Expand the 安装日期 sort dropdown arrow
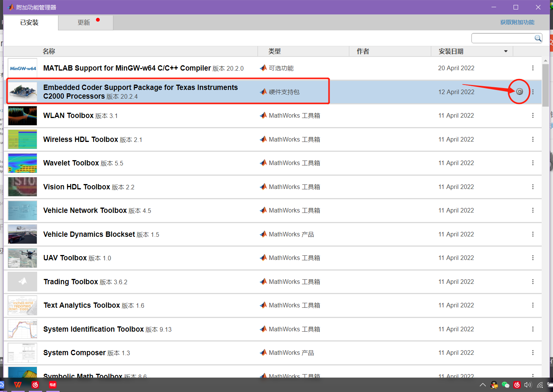The height and width of the screenshot is (392, 553). click(x=506, y=51)
